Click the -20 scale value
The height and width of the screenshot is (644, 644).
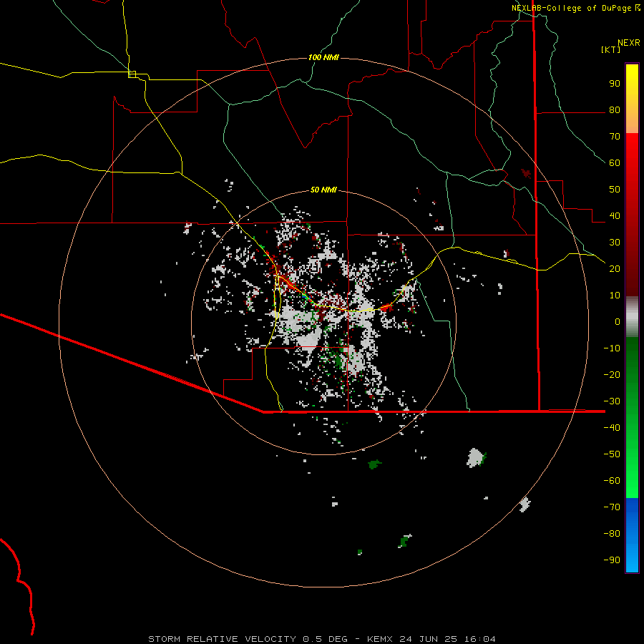tap(612, 375)
